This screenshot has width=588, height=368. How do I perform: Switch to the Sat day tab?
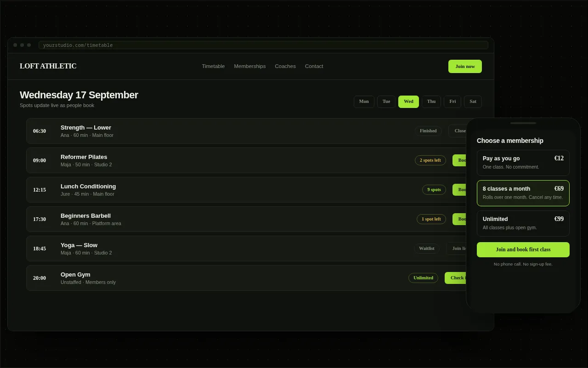[473, 102]
